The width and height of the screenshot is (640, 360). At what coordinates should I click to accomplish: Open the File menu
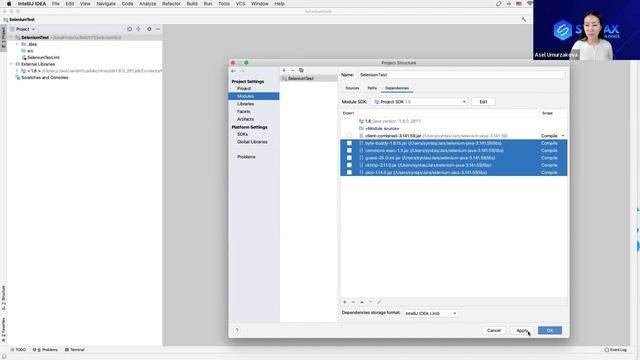tap(56, 4)
